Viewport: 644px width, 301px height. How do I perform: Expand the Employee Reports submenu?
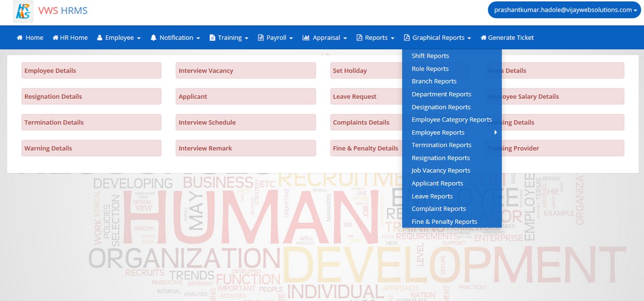pyautogui.click(x=438, y=132)
